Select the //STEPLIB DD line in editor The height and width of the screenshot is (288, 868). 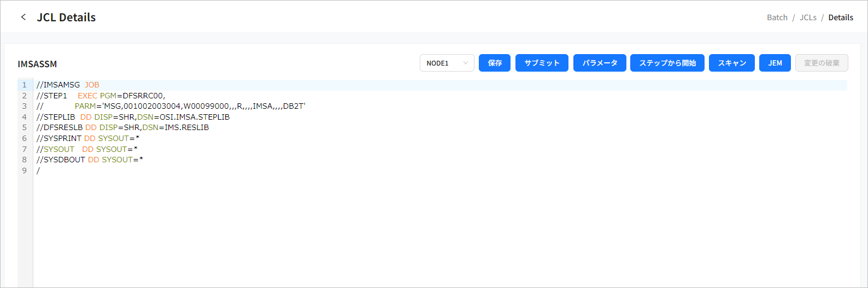click(133, 117)
